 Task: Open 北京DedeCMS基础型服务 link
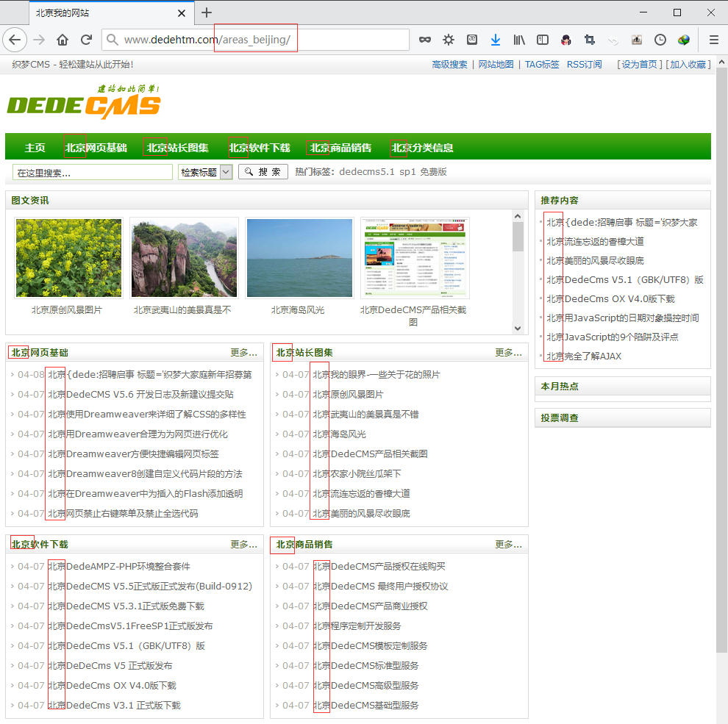click(365, 706)
